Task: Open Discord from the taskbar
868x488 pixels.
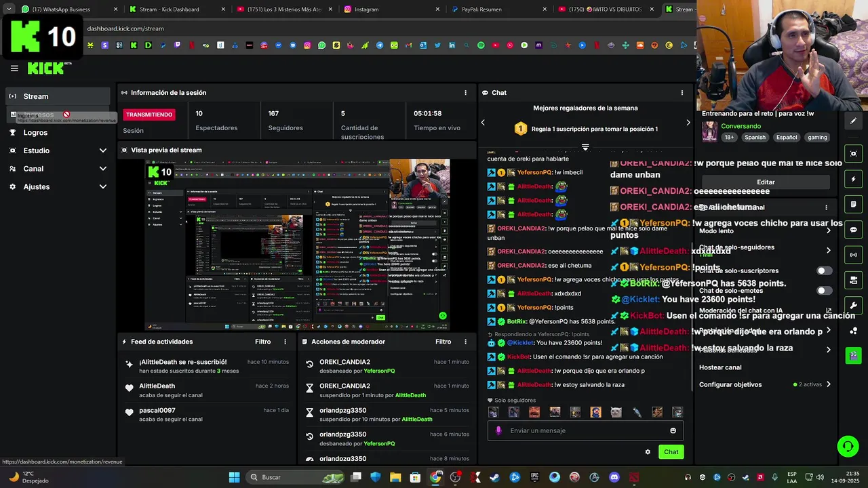Action: 614,477
